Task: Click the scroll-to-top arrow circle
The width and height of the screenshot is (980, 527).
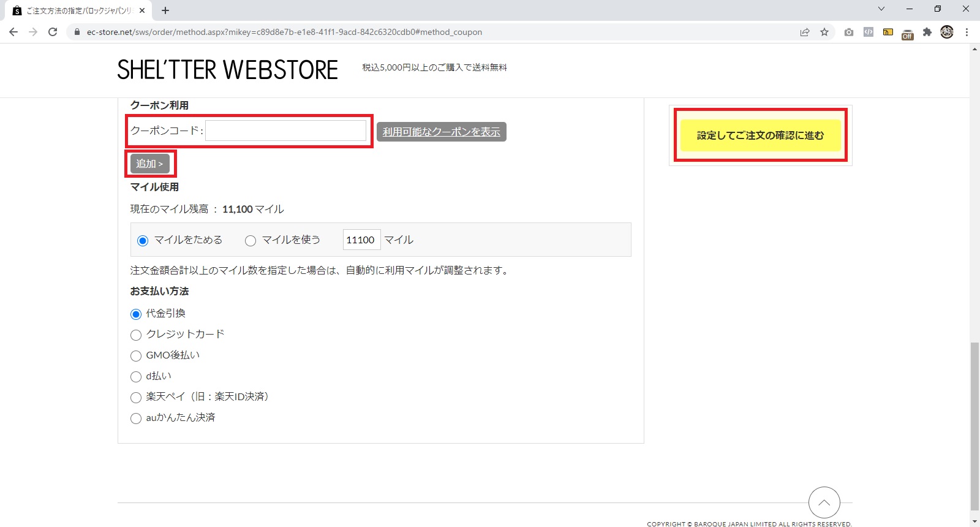Action: [824, 502]
